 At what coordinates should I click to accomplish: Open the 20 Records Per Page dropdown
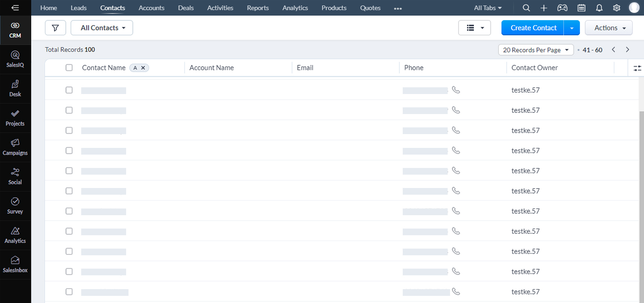pos(536,50)
